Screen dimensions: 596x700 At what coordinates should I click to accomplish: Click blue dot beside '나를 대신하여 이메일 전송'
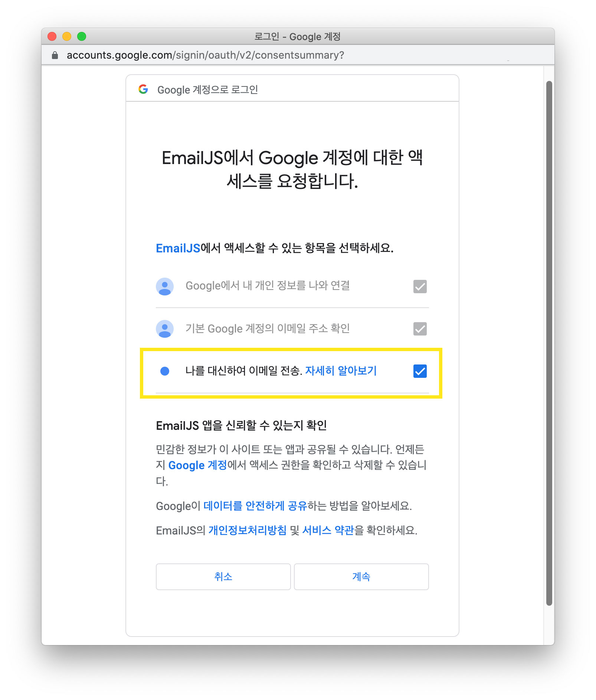[165, 371]
